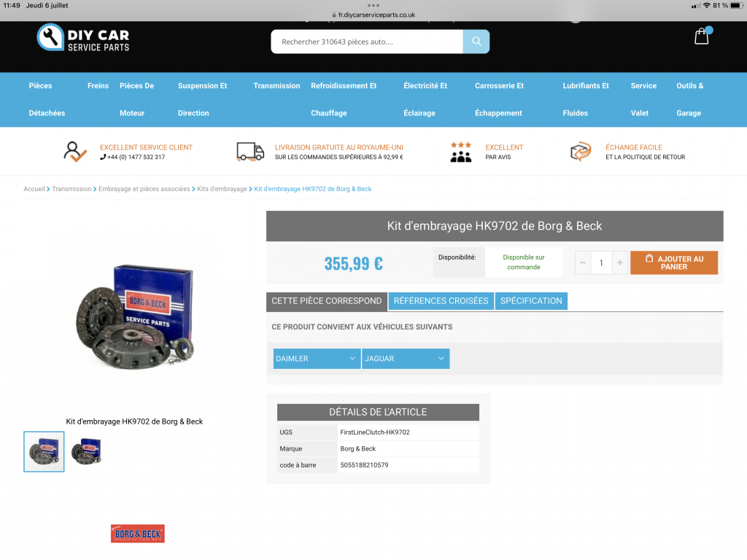747x560 pixels.
Task: Click the Borg & Beck brand logo
Action: (138, 534)
